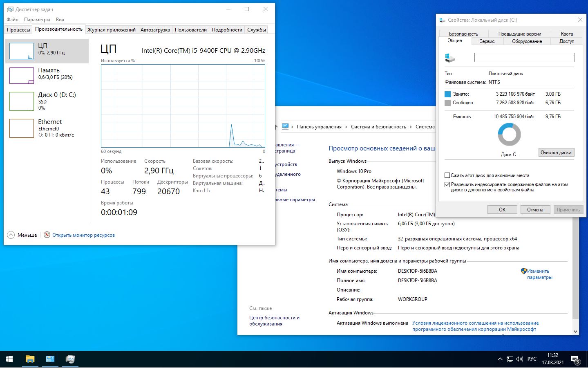Minimize the Task Manager window
Image resolution: width=588 pixels, height=368 pixels.
(228, 9)
